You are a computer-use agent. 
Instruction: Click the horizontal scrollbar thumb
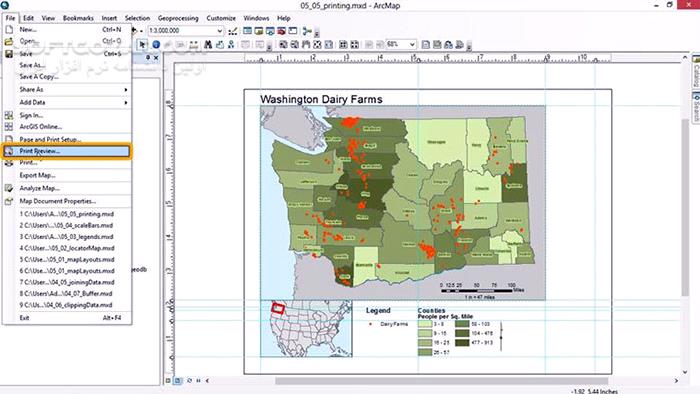pos(442,381)
